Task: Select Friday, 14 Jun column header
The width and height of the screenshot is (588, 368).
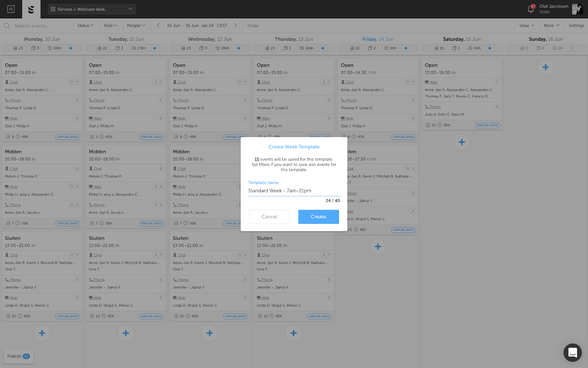Action: click(378, 39)
